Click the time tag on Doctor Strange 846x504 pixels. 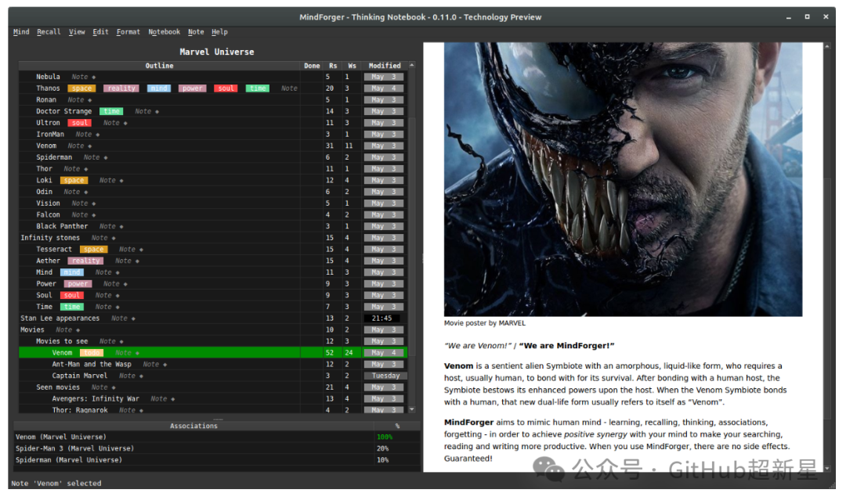tap(111, 112)
